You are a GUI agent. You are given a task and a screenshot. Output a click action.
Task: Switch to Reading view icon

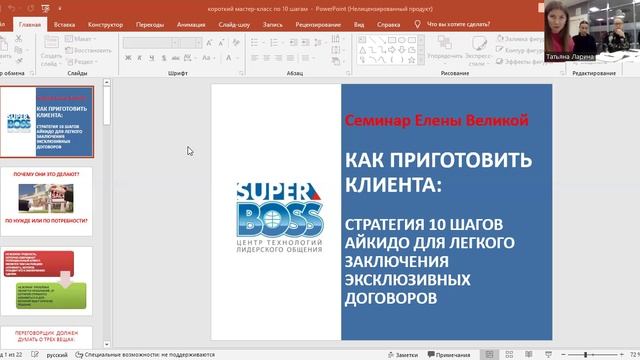click(x=529, y=354)
